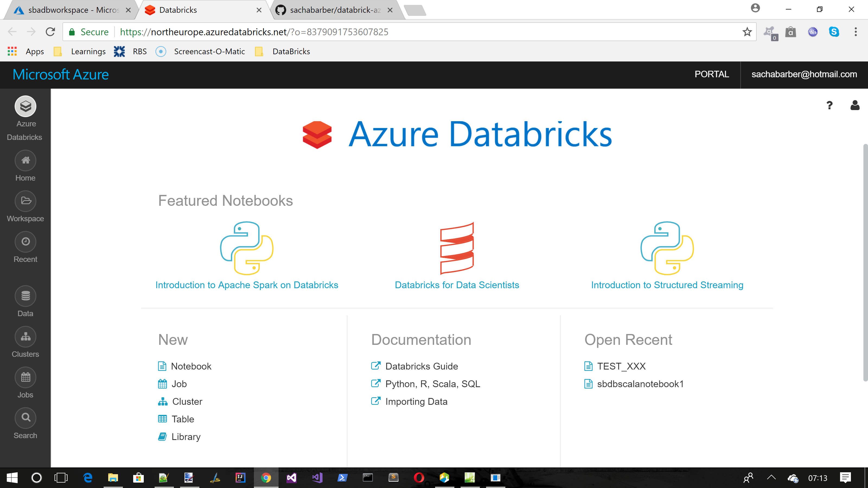The image size is (868, 488).
Task: Open Windows Start menu
Action: (x=12, y=477)
